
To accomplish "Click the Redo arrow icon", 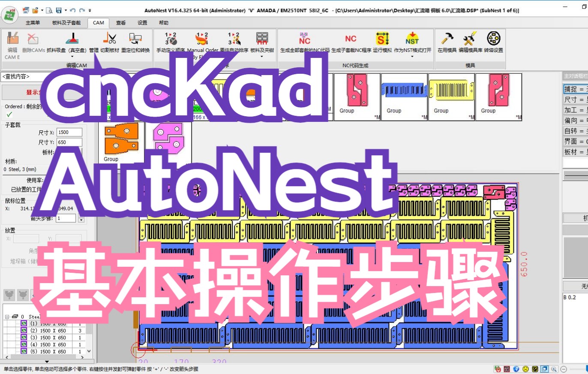I will 82,9.
